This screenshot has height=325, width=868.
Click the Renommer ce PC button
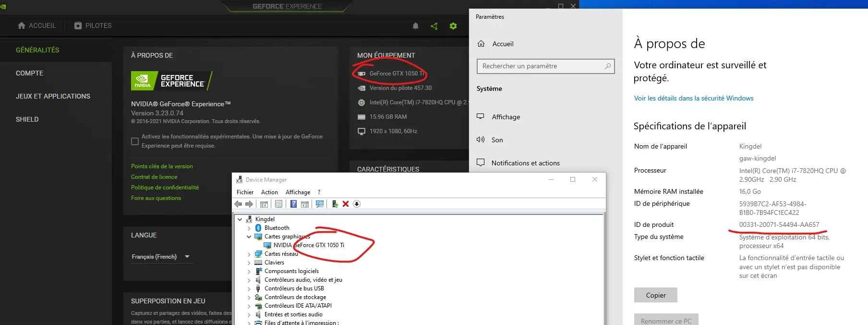[x=666, y=320]
